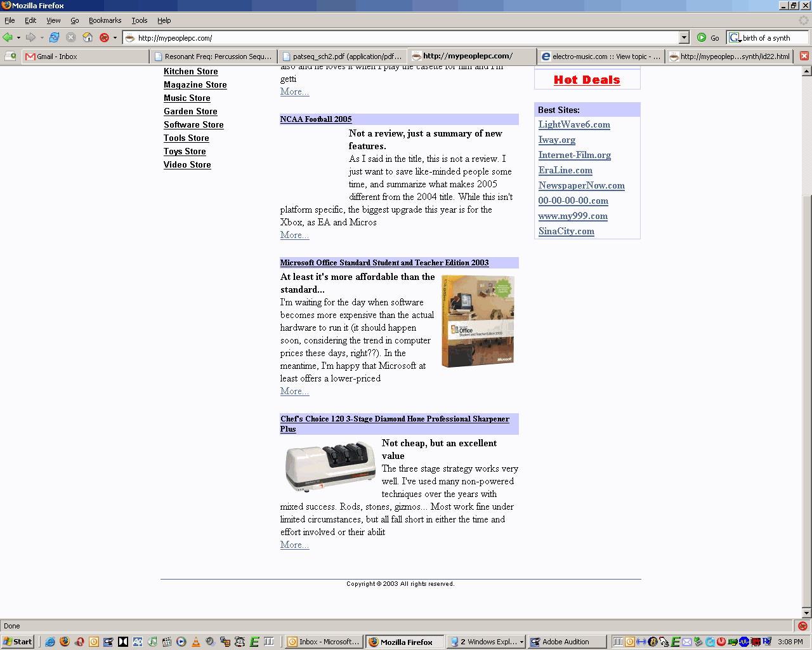Launch VLC from the quick launch bar
Viewport: 812px width, 650px height.
196,642
